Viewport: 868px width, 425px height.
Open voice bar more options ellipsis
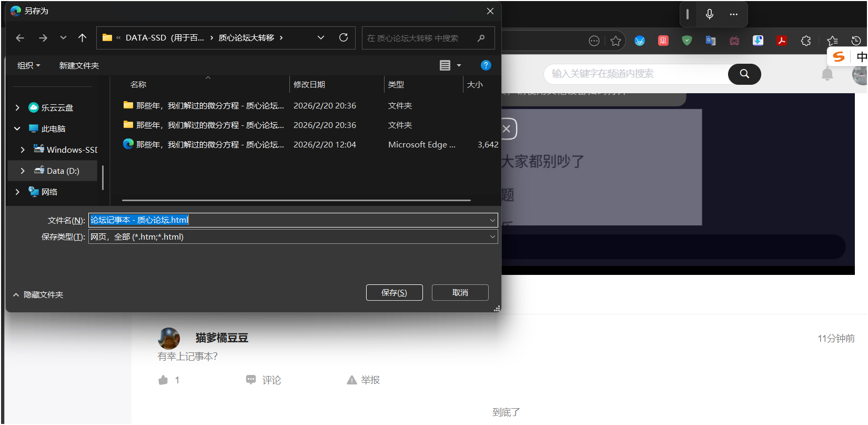coord(733,14)
